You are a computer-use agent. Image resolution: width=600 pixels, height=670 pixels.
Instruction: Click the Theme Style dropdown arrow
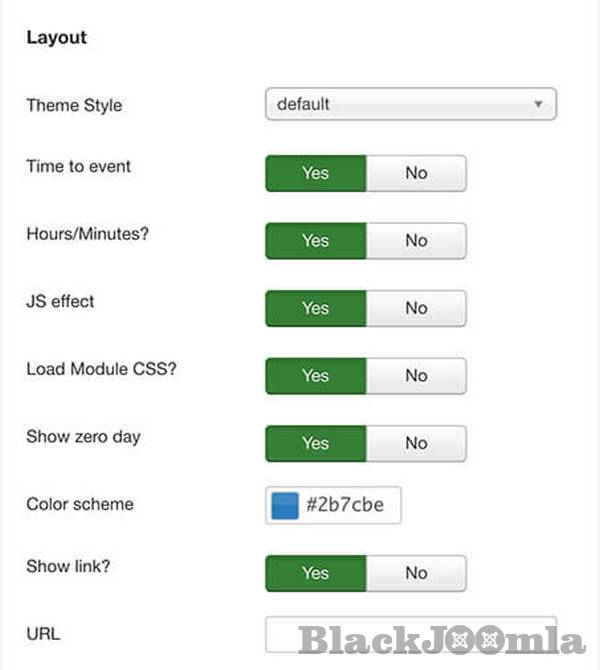tap(538, 104)
